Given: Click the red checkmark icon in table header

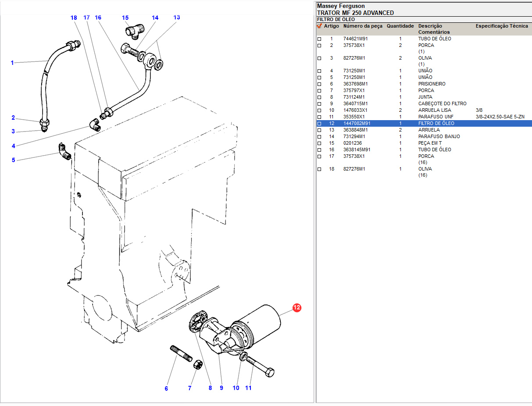Looking at the screenshot, I should [x=319, y=26].
